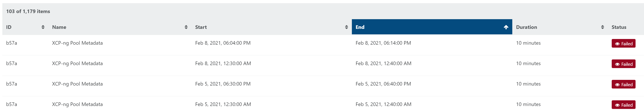Click the Name column header label
This screenshot has width=644, height=110.
[59, 27]
